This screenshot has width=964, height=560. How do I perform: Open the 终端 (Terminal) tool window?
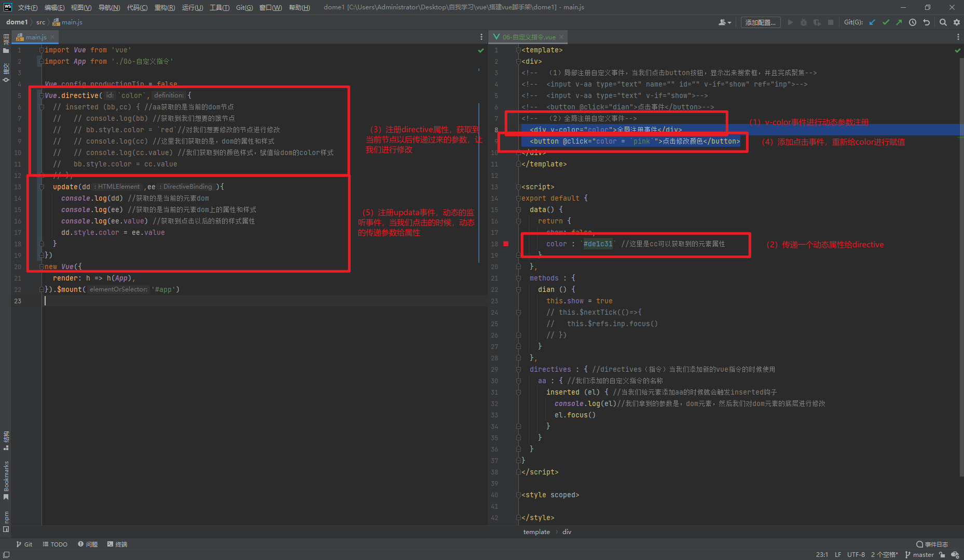(117, 544)
